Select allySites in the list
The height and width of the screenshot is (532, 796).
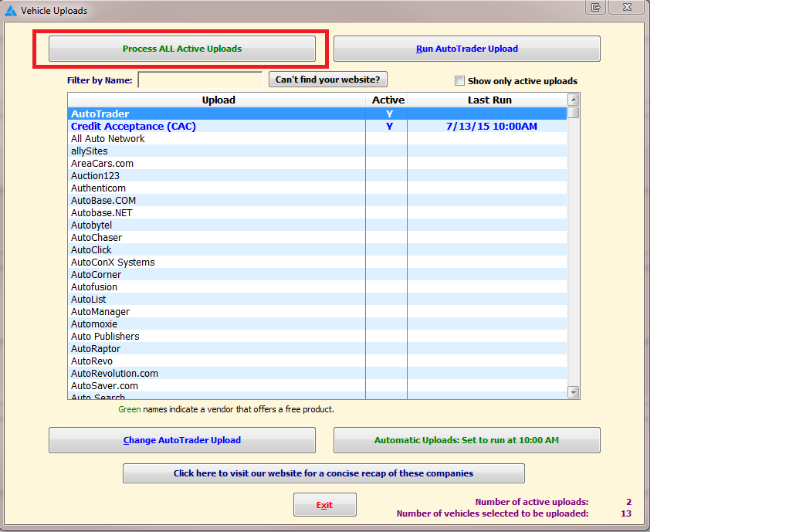coord(317,151)
